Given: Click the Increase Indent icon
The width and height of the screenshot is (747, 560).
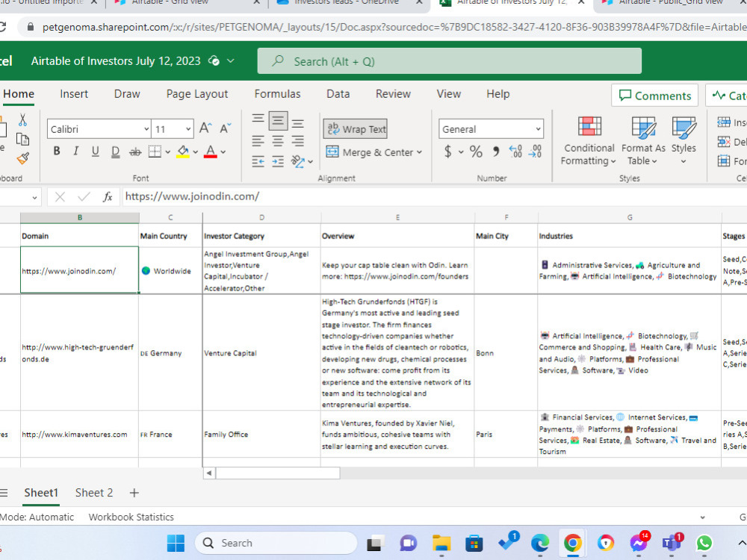Looking at the screenshot, I should 278,162.
